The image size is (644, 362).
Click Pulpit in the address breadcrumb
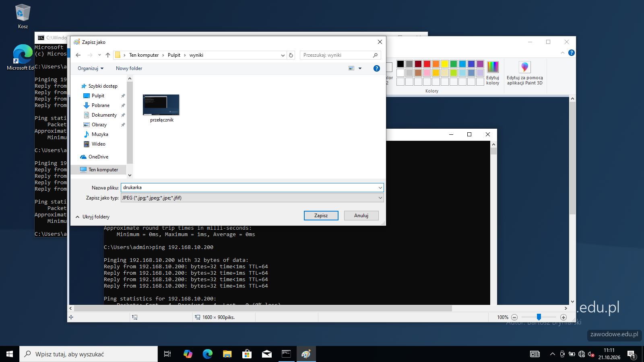(174, 55)
